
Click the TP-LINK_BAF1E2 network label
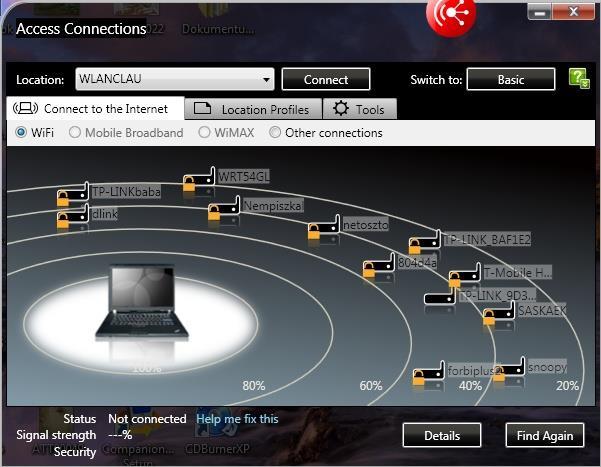(487, 240)
